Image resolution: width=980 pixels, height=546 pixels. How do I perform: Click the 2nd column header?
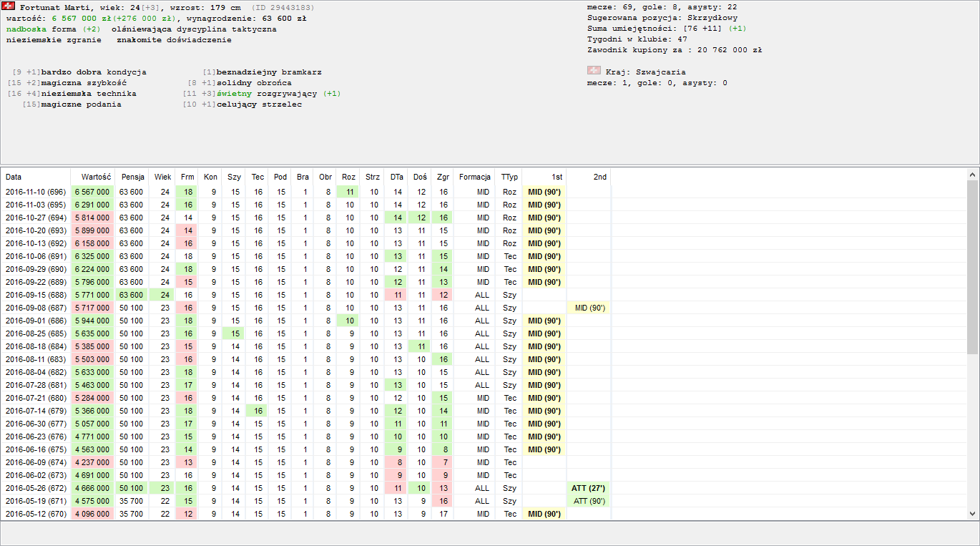pos(599,177)
